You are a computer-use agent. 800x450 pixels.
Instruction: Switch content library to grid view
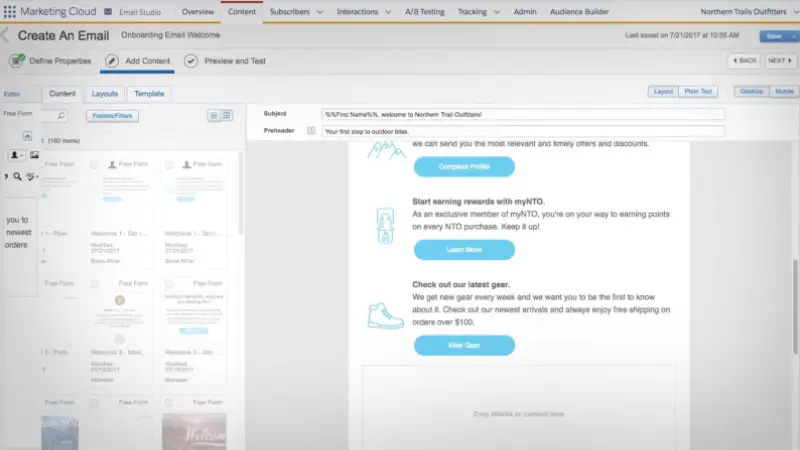pos(227,116)
